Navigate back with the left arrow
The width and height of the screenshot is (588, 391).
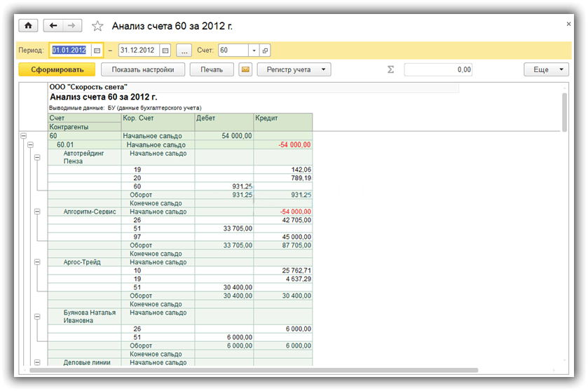point(53,26)
